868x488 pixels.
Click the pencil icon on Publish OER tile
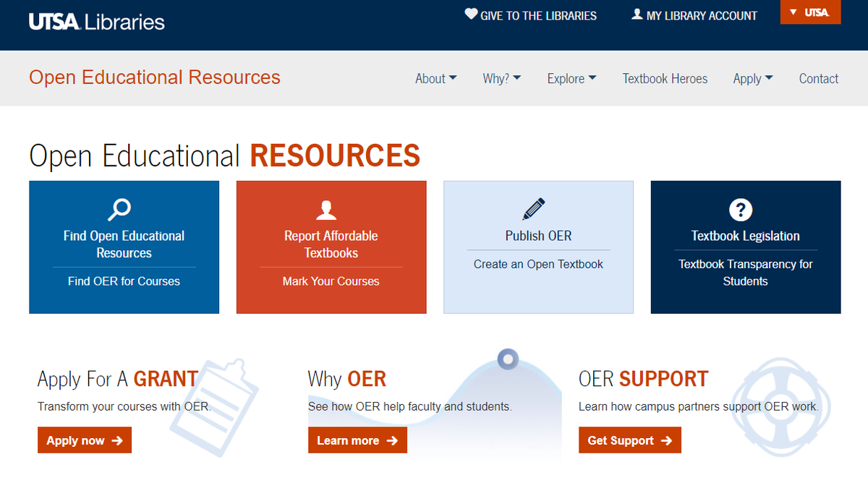tap(534, 209)
